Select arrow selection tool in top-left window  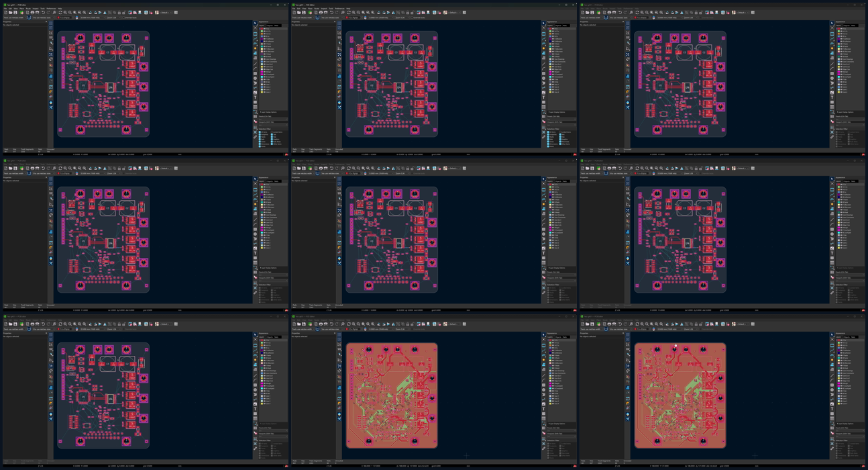click(255, 23)
